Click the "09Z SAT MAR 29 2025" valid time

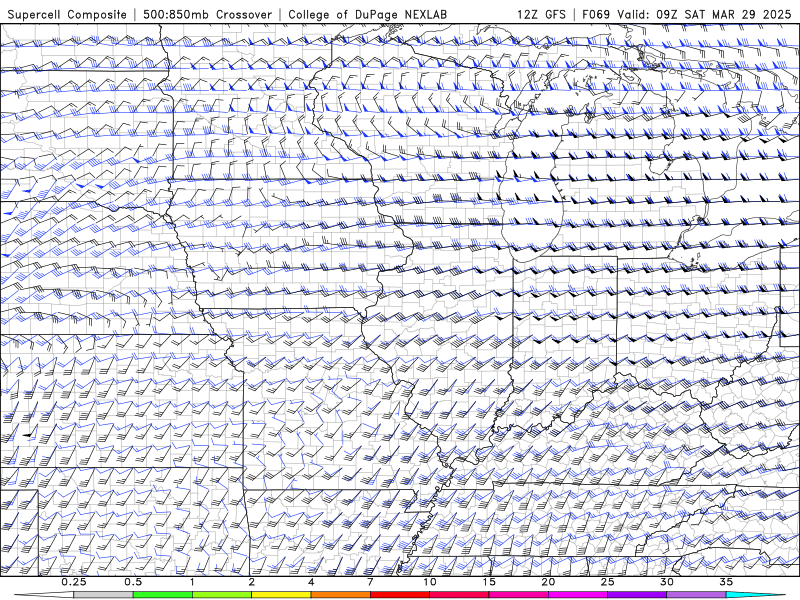tap(723, 15)
